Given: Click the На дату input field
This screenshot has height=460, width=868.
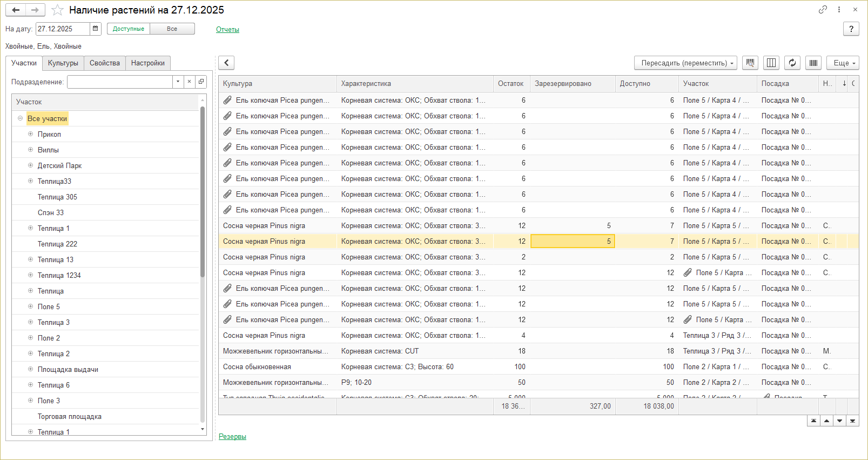Looking at the screenshot, I should pyautogui.click(x=62, y=29).
